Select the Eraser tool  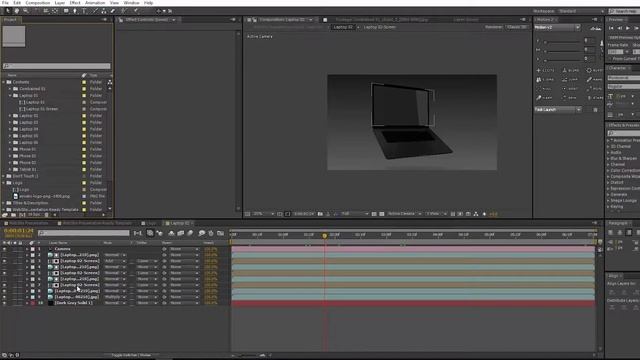coord(113,11)
